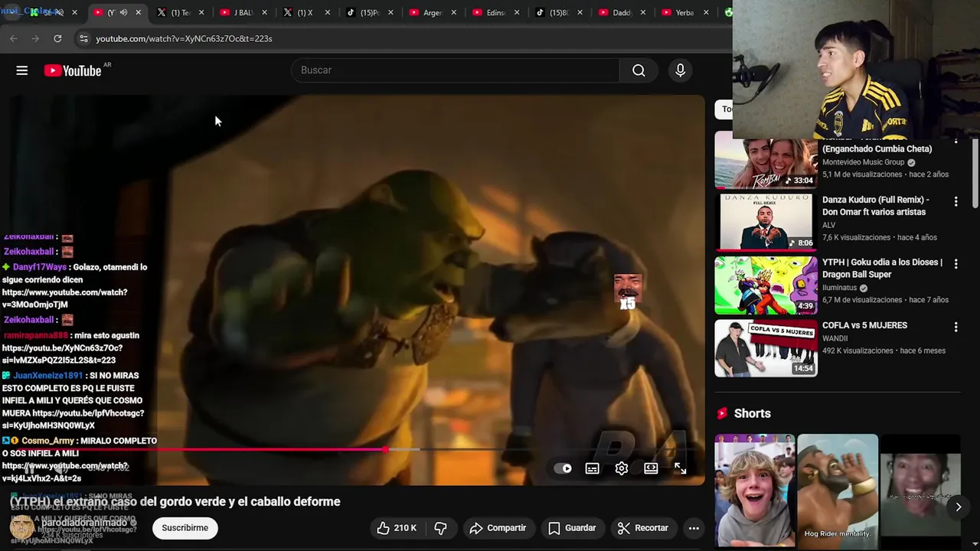Type in the Buscar search field
The width and height of the screenshot is (980, 551).
456,70
